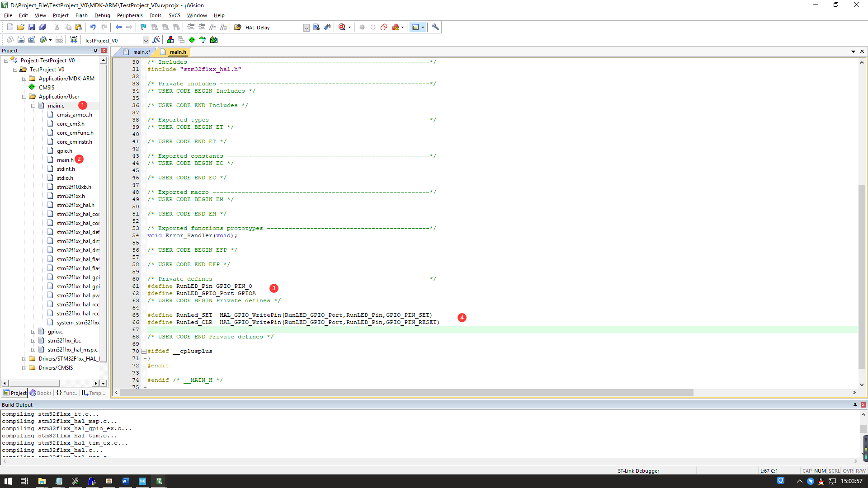This screenshot has width=868, height=488.
Task: Open the Pack Installer icon
Action: 214,40
